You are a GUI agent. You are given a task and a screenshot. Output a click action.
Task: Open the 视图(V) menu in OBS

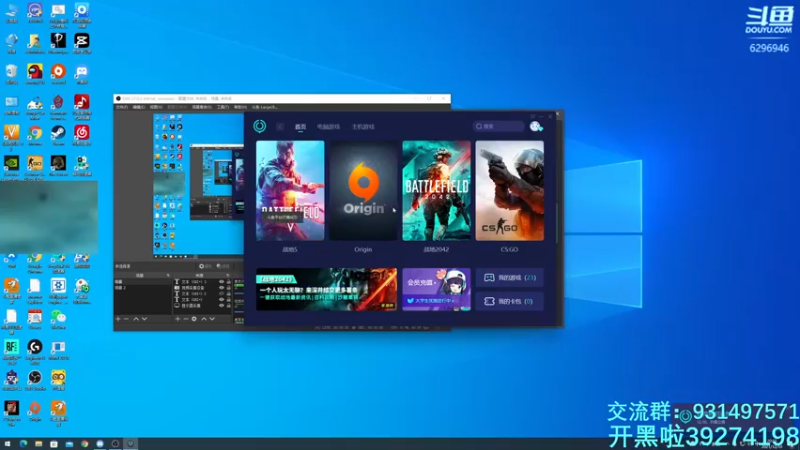[156, 107]
